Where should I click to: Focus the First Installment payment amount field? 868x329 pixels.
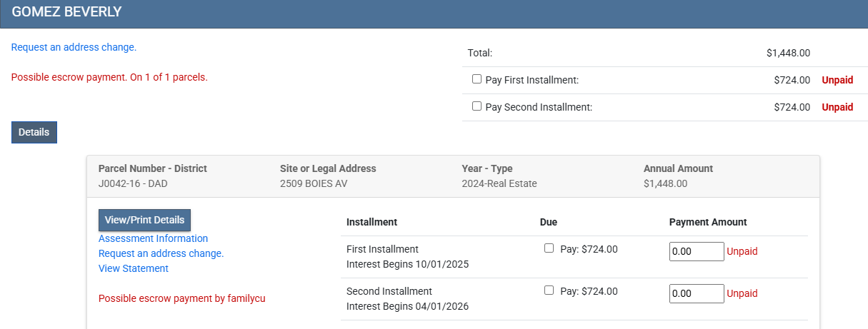(x=697, y=251)
